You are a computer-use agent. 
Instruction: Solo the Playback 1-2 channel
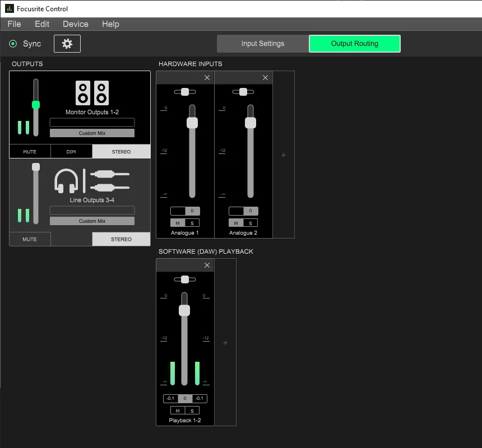[x=192, y=410]
